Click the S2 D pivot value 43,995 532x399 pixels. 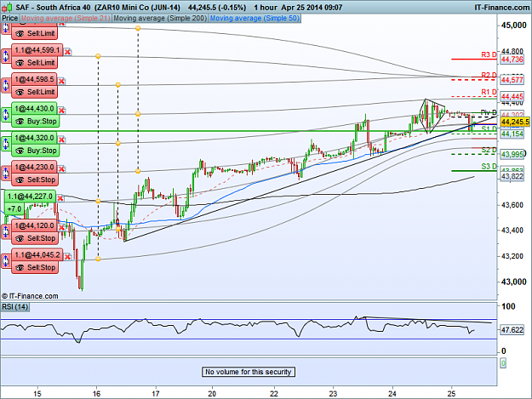point(512,154)
